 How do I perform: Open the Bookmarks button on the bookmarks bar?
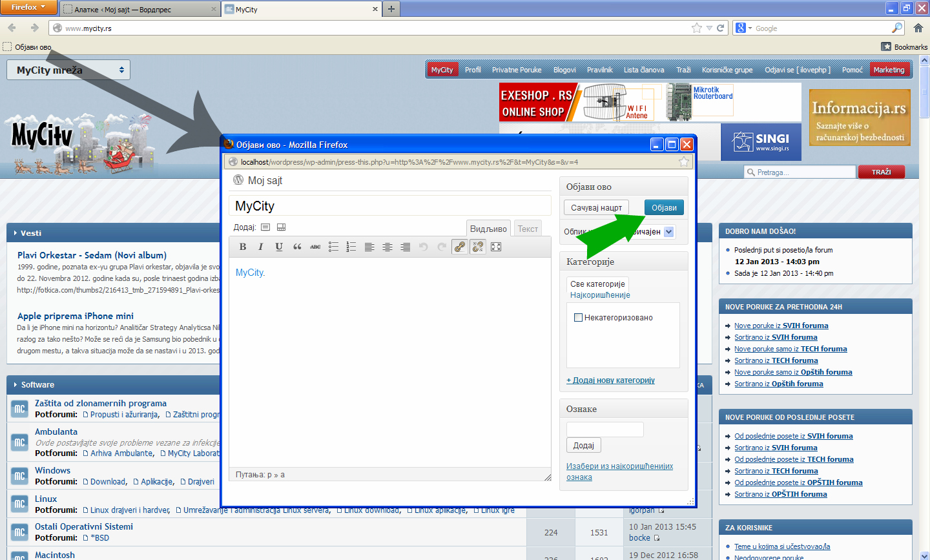pyautogui.click(x=904, y=47)
